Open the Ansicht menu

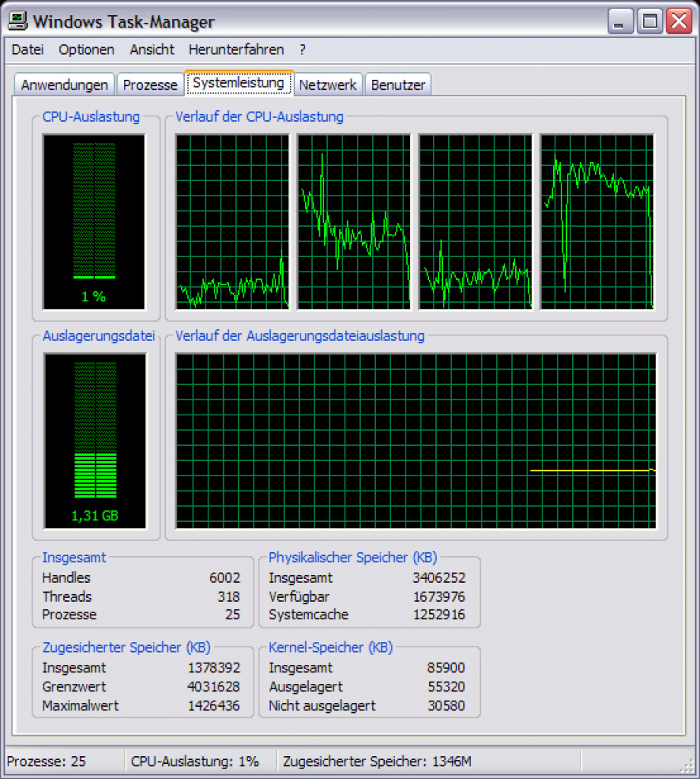click(152, 49)
